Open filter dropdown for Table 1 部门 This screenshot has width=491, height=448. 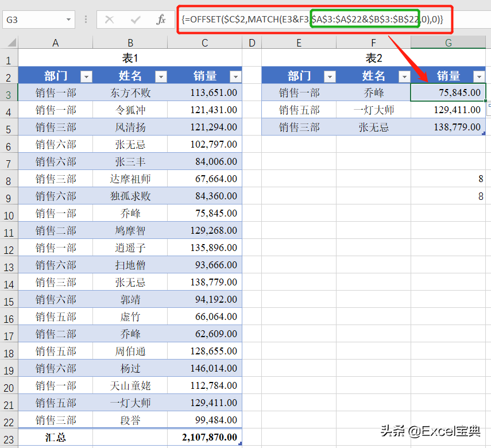point(86,76)
